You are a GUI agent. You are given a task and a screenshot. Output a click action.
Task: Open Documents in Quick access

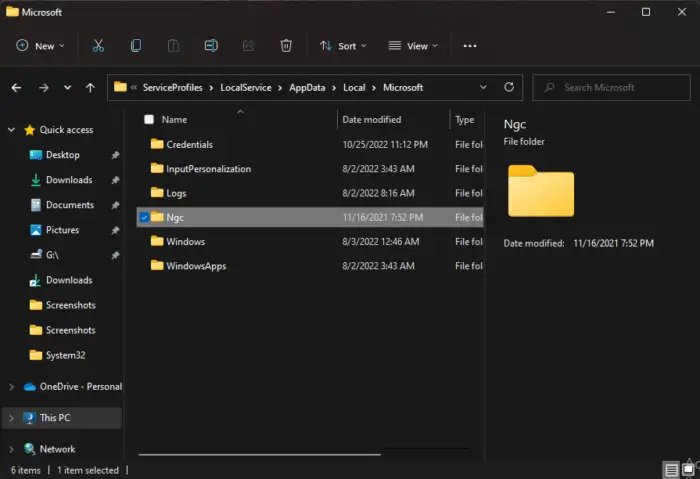tap(70, 205)
